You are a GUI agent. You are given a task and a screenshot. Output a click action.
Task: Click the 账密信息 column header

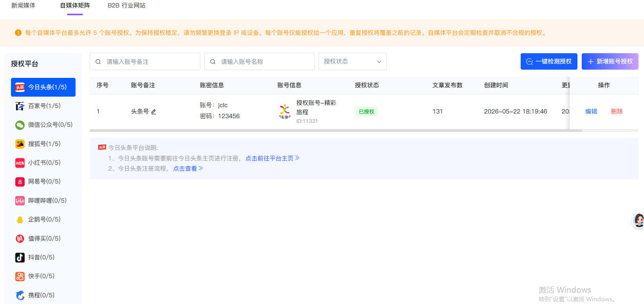coord(212,85)
